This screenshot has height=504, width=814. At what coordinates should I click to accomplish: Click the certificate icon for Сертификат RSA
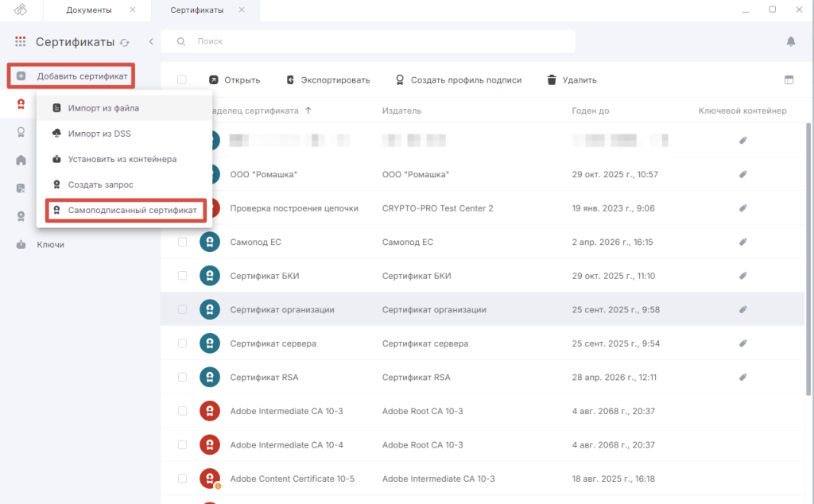[210, 377]
